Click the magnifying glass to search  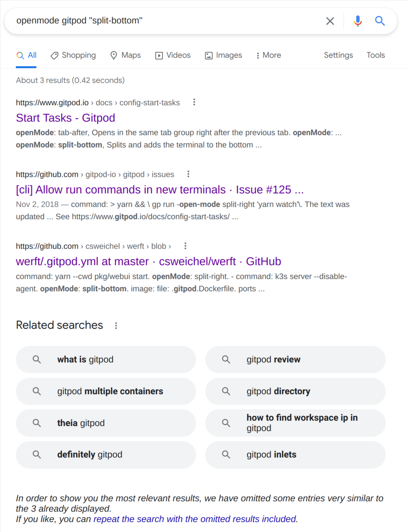380,21
